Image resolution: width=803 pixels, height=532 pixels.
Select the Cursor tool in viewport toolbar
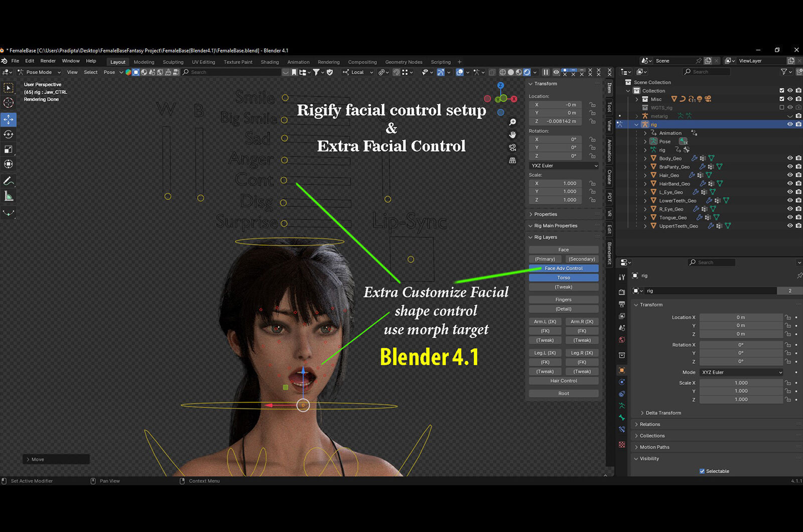pyautogui.click(x=9, y=103)
